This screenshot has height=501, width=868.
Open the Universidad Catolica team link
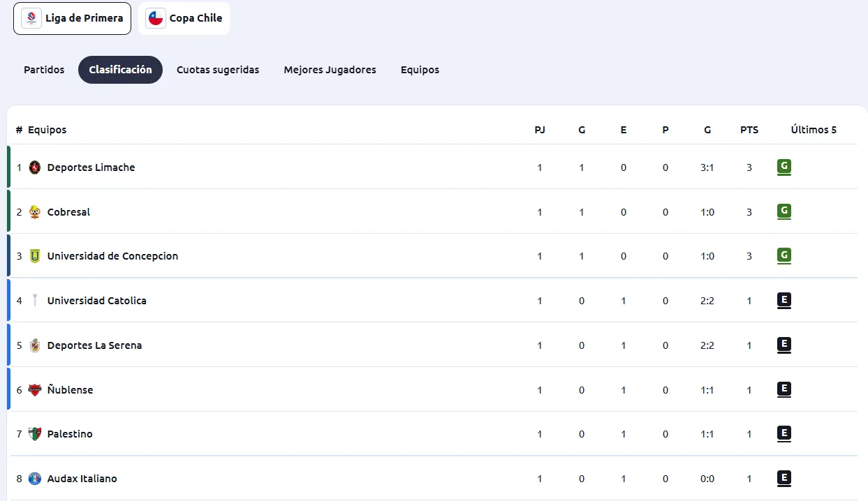click(x=97, y=301)
